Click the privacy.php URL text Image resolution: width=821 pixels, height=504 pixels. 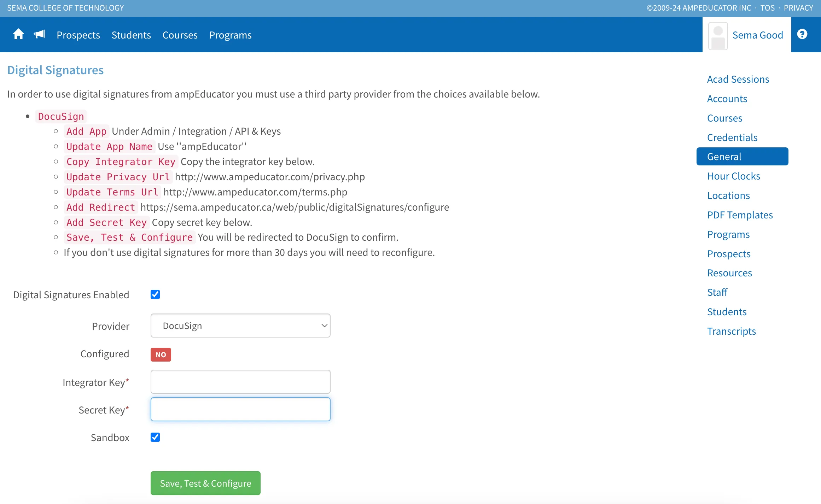[270, 177]
